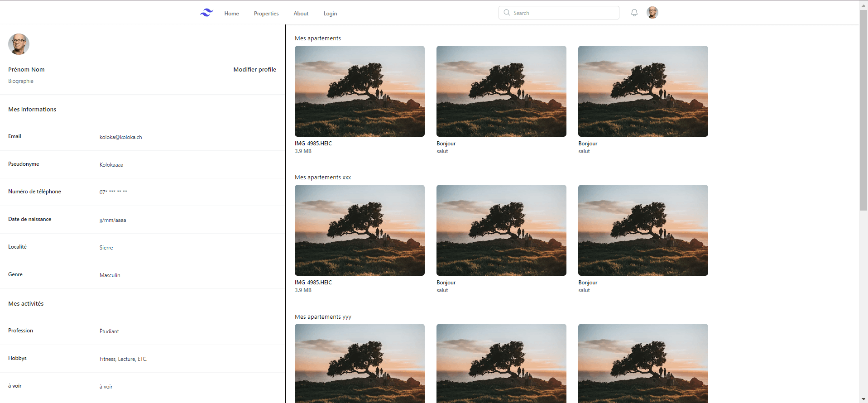Select the middle Bonjour image in Mes apartements
Image resolution: width=868 pixels, height=403 pixels.
(x=501, y=91)
